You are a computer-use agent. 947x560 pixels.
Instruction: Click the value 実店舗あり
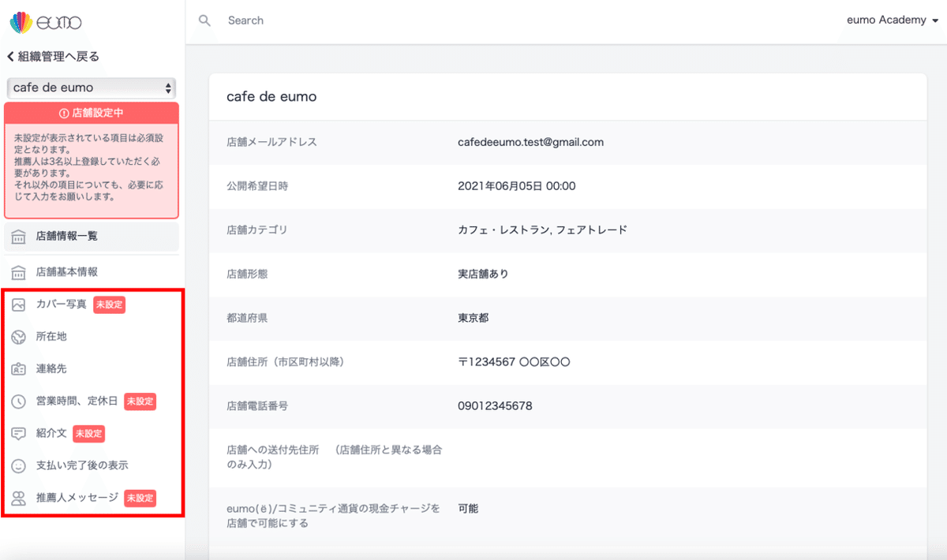483,274
